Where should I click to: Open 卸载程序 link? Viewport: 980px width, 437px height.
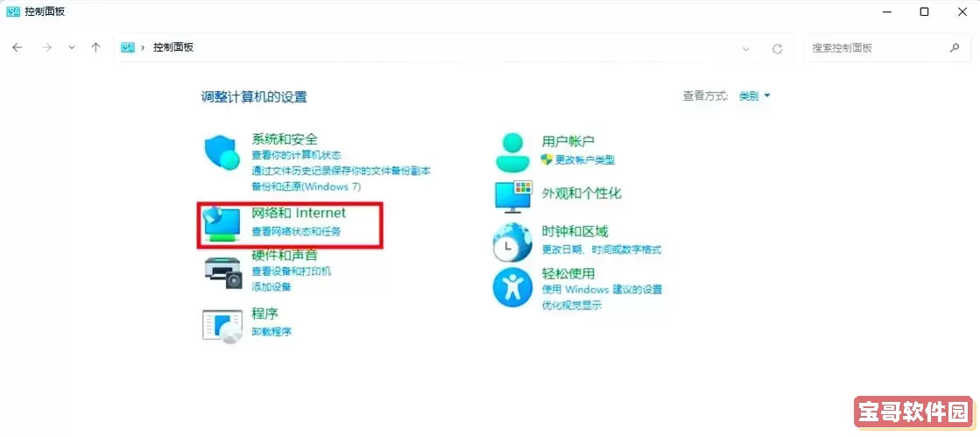click(271, 331)
